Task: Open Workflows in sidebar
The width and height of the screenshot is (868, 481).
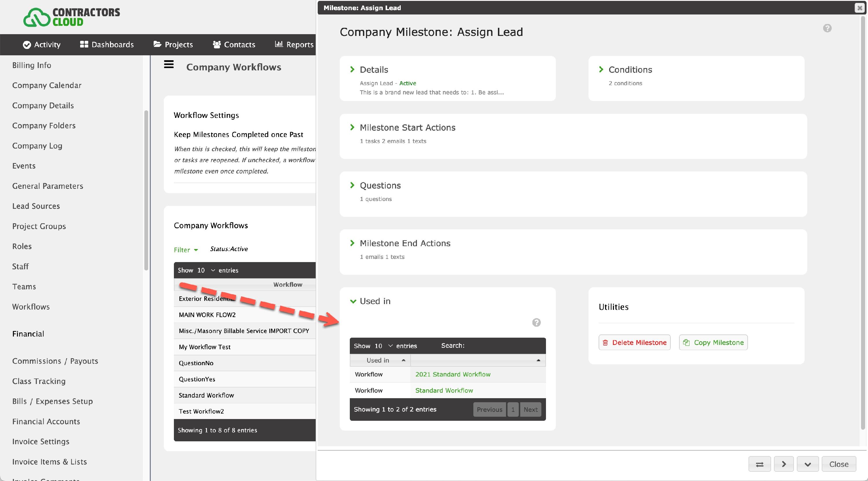Action: (31, 307)
